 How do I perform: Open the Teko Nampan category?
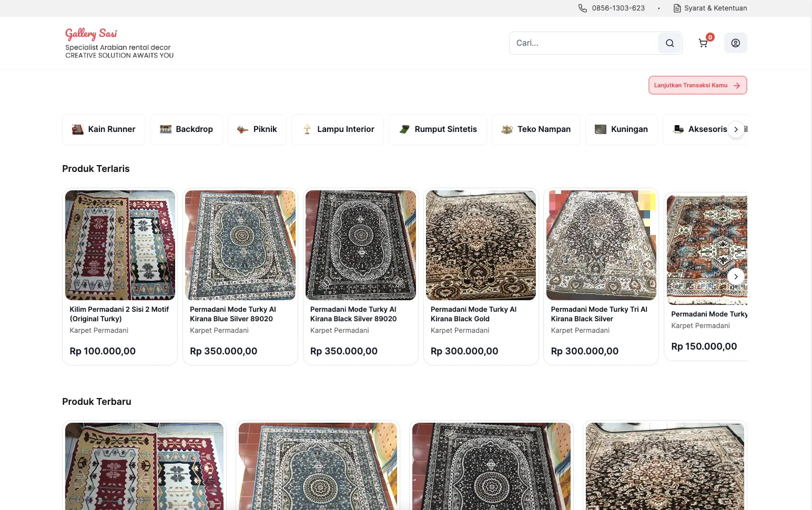tap(536, 129)
